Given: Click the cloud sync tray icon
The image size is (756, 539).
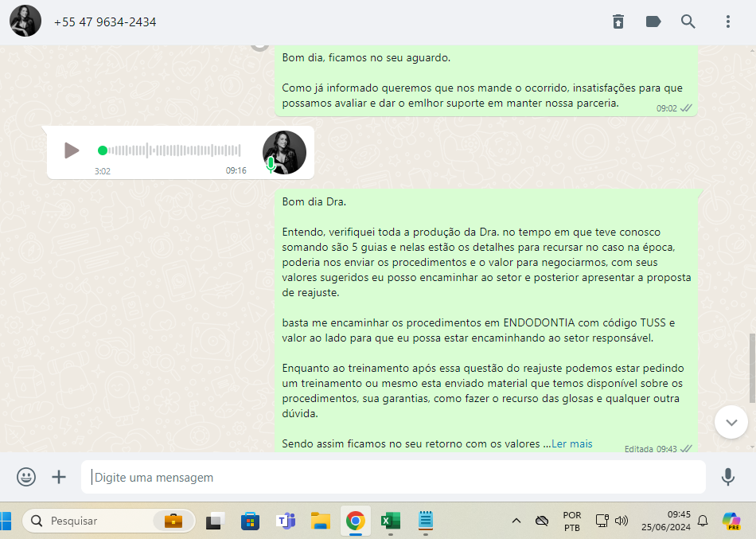Looking at the screenshot, I should [542, 521].
